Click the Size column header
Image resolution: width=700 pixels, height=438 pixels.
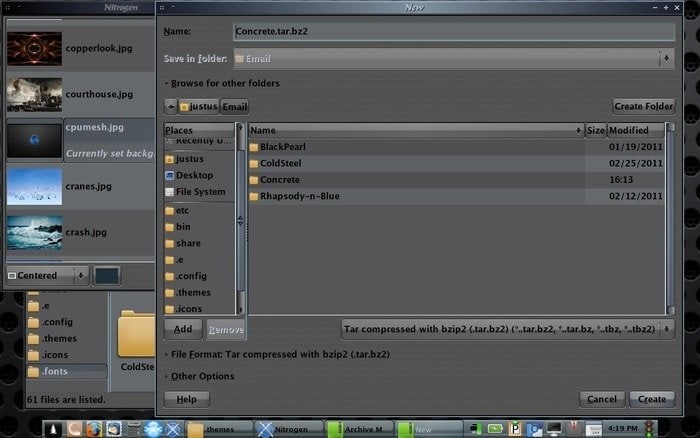point(596,130)
